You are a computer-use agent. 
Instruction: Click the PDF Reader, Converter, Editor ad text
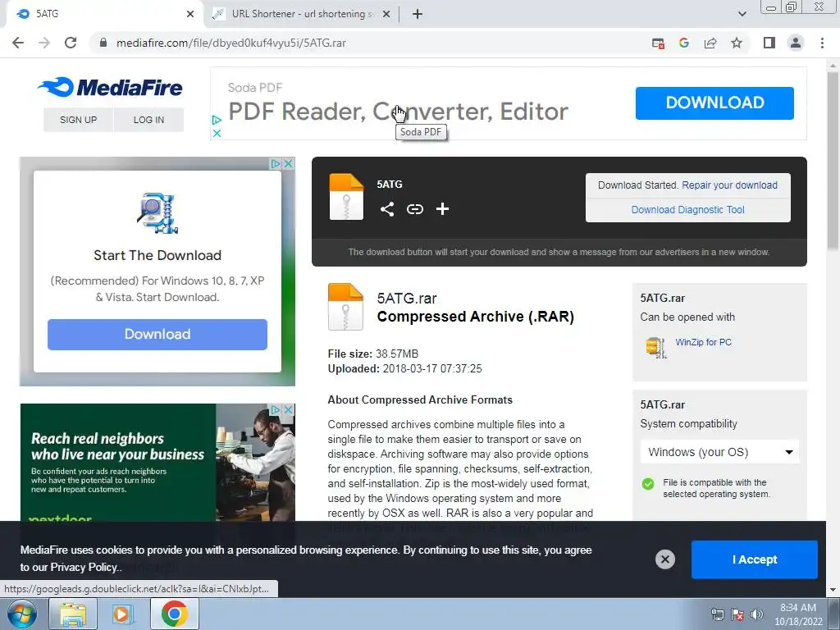coord(398,112)
